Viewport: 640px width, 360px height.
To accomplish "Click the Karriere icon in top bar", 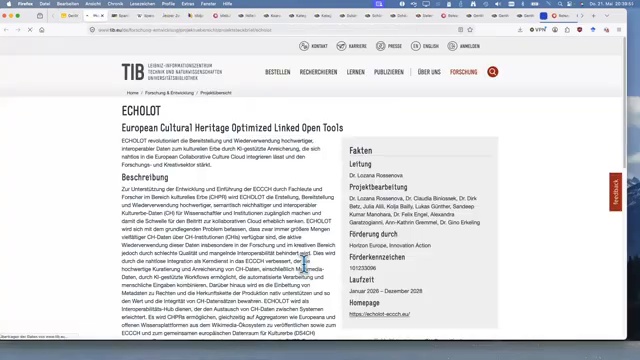I will click(341, 46).
